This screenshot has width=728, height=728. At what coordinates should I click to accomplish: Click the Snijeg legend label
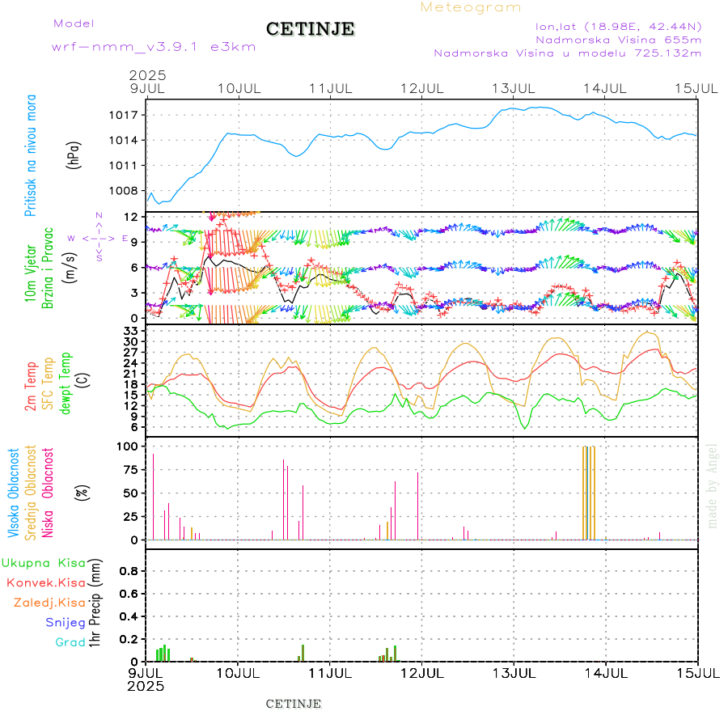click(65, 623)
